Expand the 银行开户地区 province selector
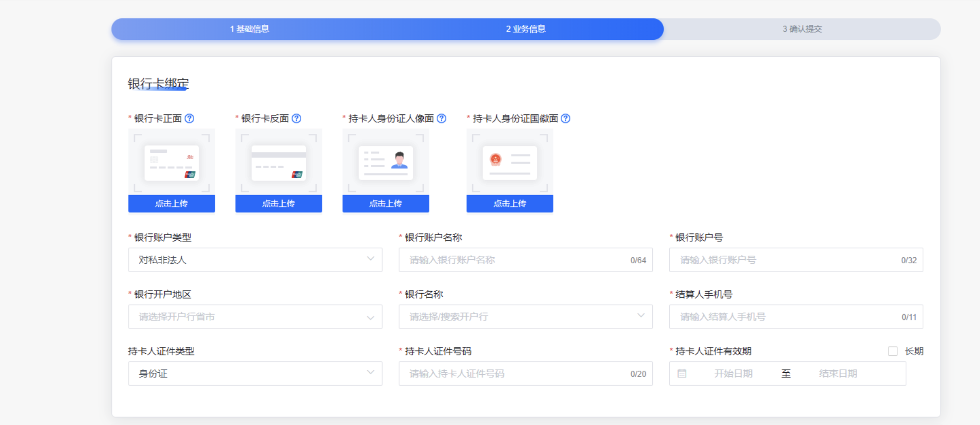Screen dimensions: 980x425 pos(255,317)
